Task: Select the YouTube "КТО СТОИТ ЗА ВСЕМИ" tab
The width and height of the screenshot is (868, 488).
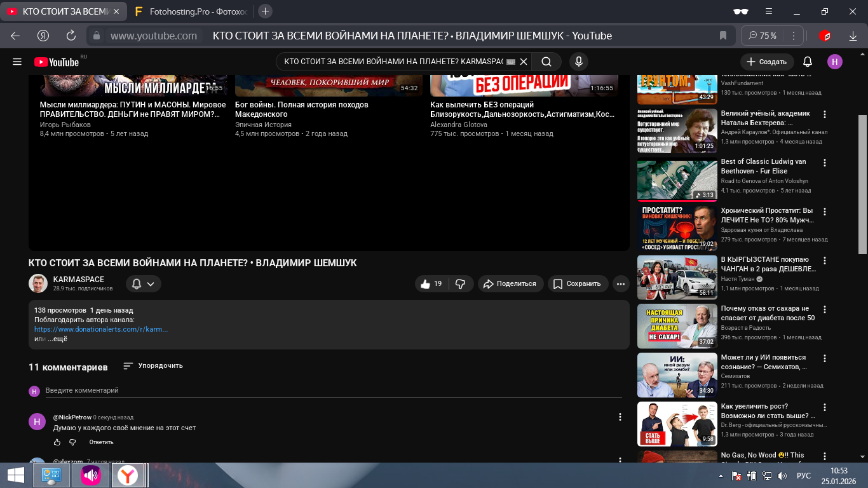Action: (63, 11)
